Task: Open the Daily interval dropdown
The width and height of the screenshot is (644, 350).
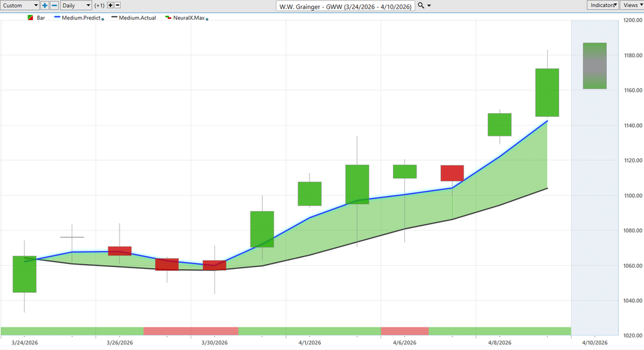Action: (75, 5)
